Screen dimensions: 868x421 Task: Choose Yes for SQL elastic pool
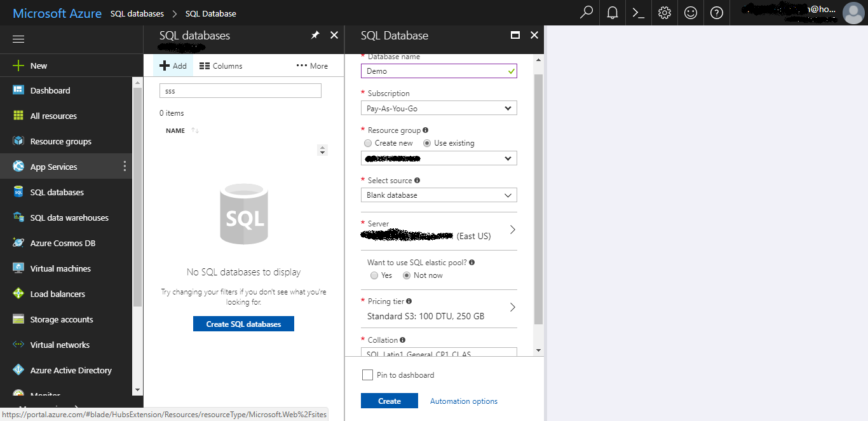pos(374,275)
